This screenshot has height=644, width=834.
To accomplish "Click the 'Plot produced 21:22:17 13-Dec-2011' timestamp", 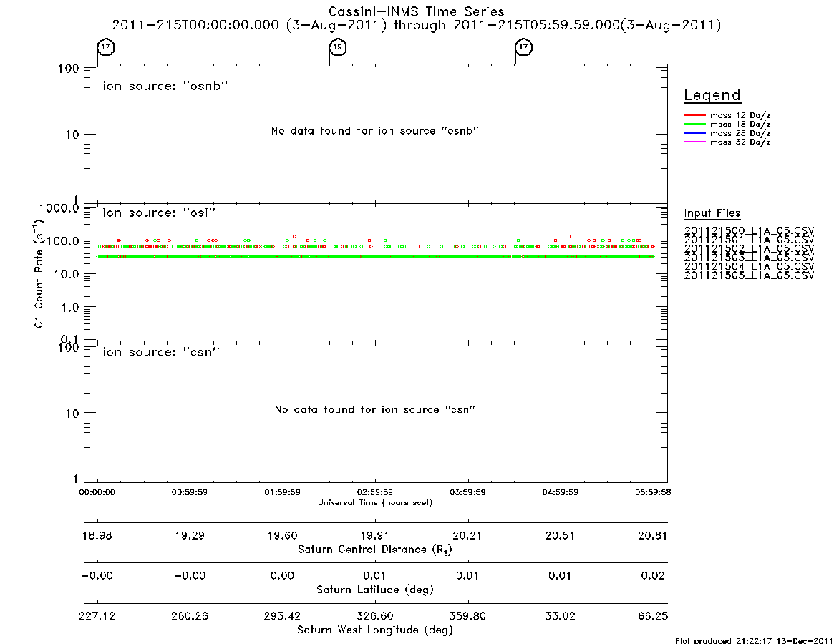I will pos(754,640).
